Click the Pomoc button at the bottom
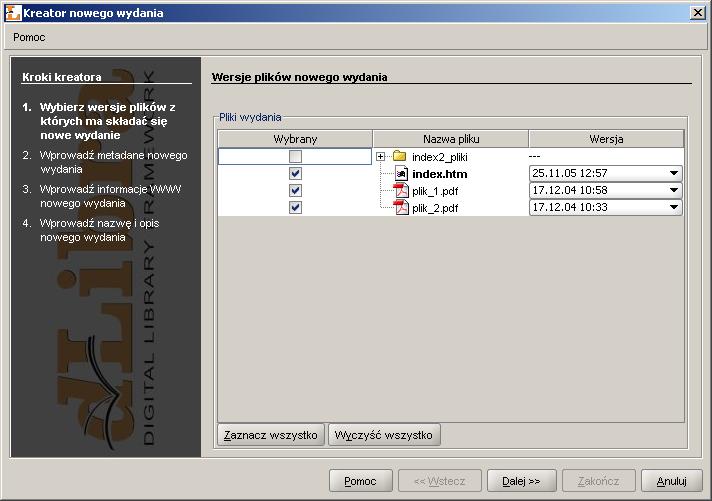This screenshot has height=501, width=712. (x=361, y=481)
